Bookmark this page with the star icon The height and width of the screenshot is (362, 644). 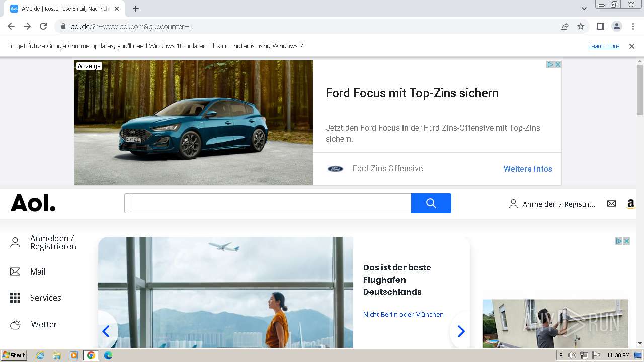point(581,26)
